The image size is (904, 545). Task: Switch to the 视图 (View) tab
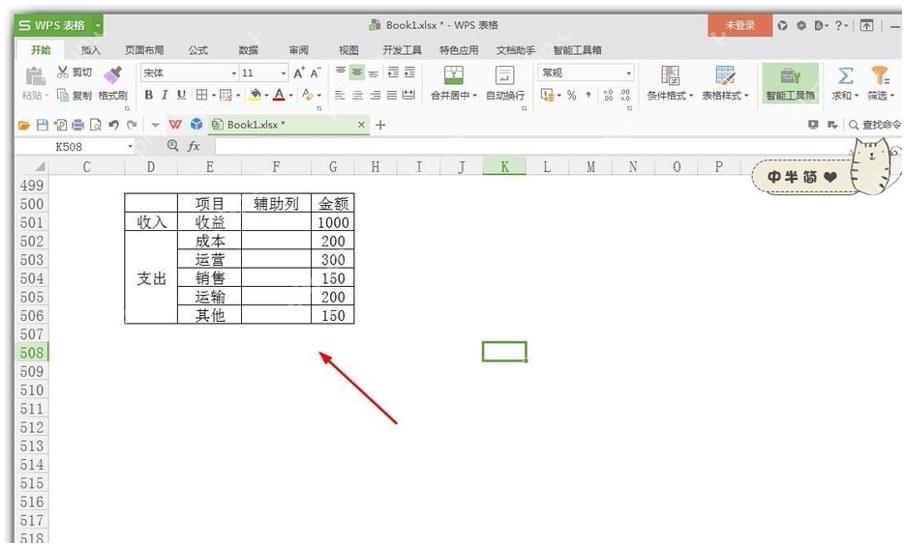349,50
